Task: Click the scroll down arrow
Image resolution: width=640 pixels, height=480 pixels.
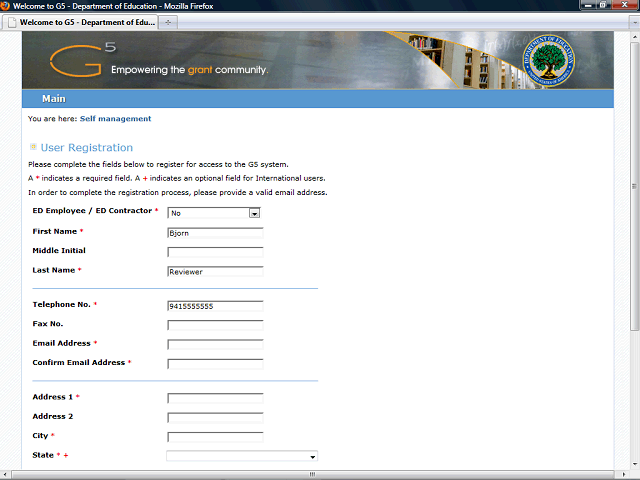Action: tap(634, 464)
